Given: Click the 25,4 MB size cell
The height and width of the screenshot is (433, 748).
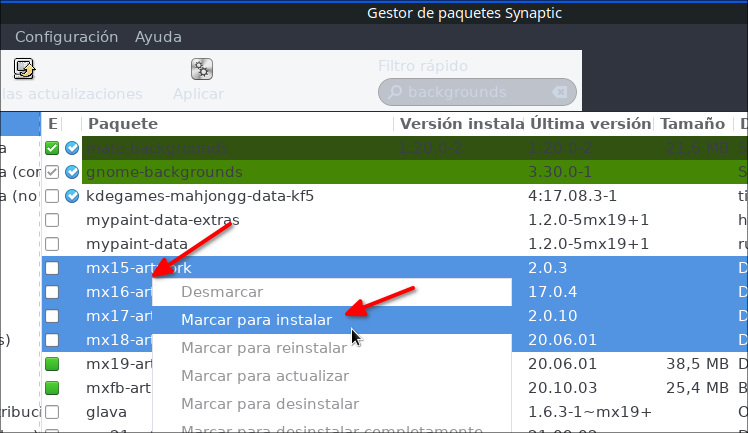Looking at the screenshot, I should [697, 388].
